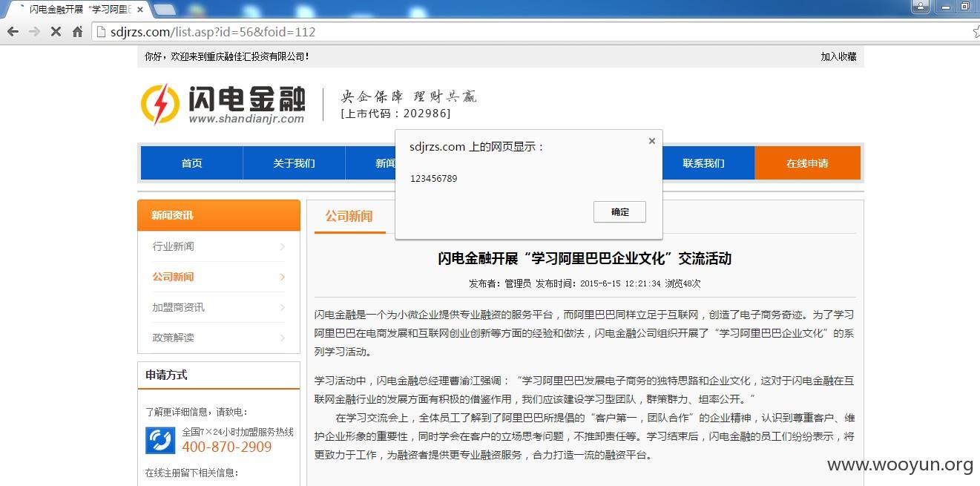The image size is (980, 486).
Task: Stop page loading with the X icon
Action: click(56, 32)
